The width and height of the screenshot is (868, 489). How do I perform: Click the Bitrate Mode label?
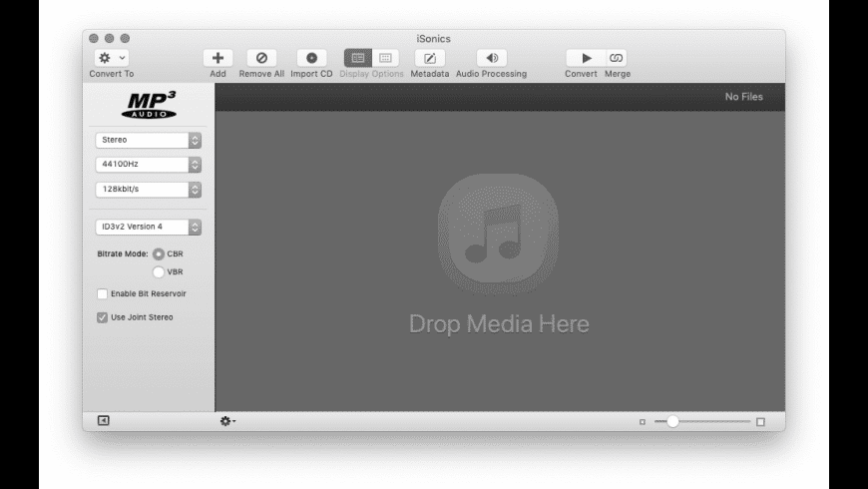tap(123, 254)
